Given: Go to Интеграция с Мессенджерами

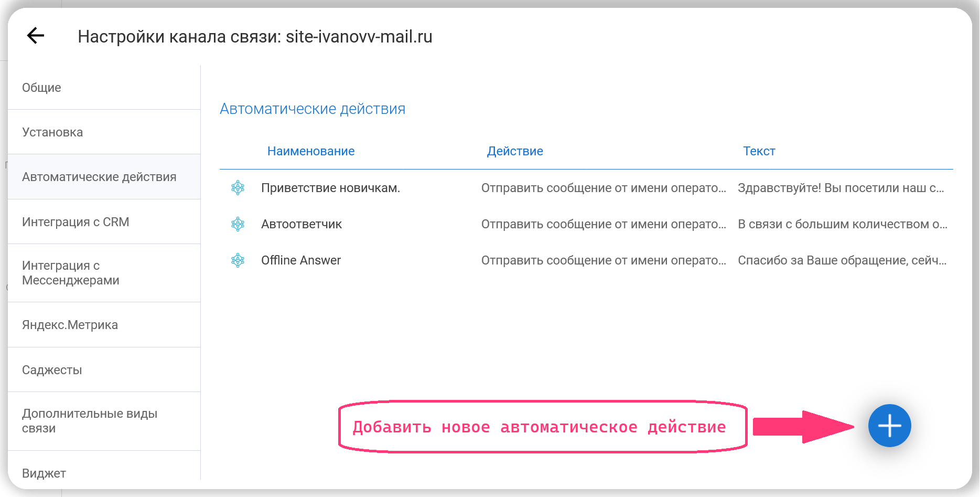Looking at the screenshot, I should pos(71,273).
